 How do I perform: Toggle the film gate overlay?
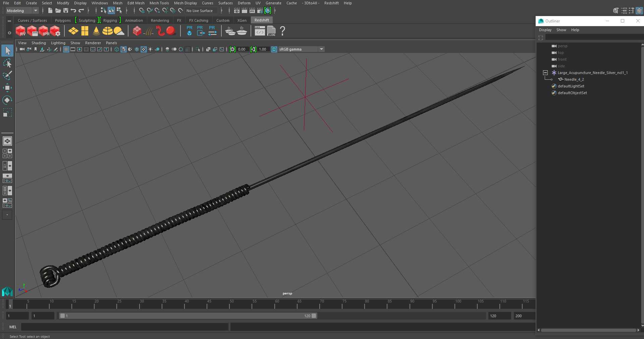pos(73,49)
